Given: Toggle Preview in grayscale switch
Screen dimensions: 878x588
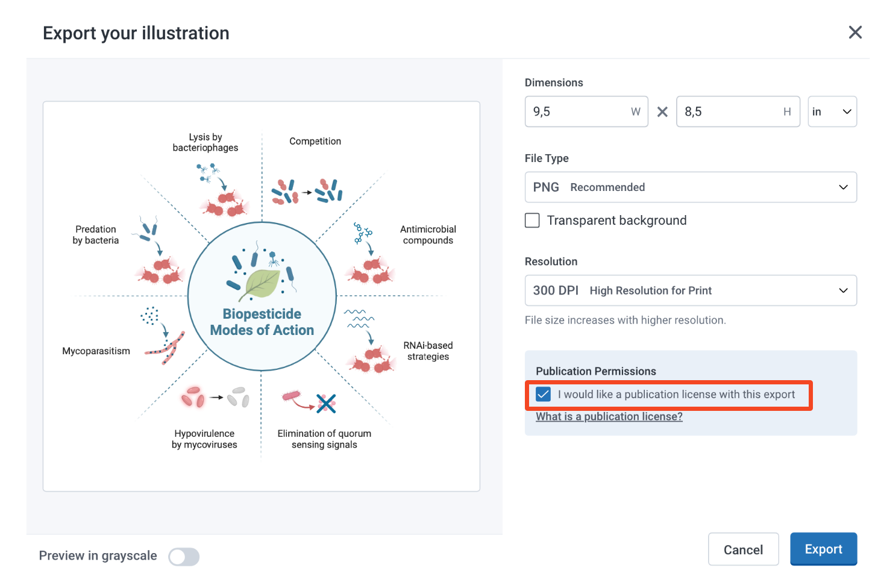Looking at the screenshot, I should tap(184, 557).
